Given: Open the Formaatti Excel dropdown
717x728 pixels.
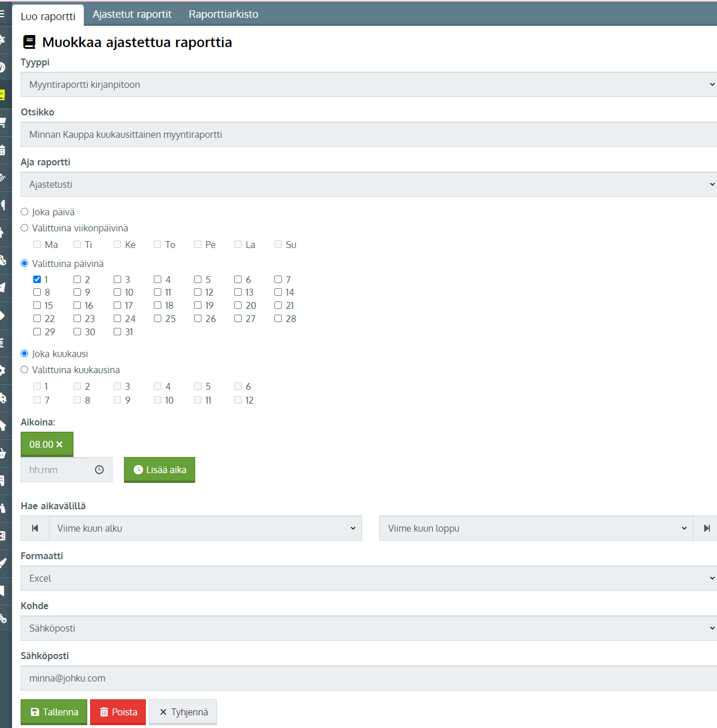Looking at the screenshot, I should point(369,578).
